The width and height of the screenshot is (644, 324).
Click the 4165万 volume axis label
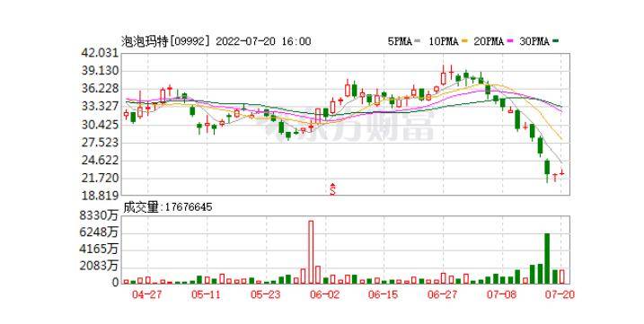pos(99,250)
